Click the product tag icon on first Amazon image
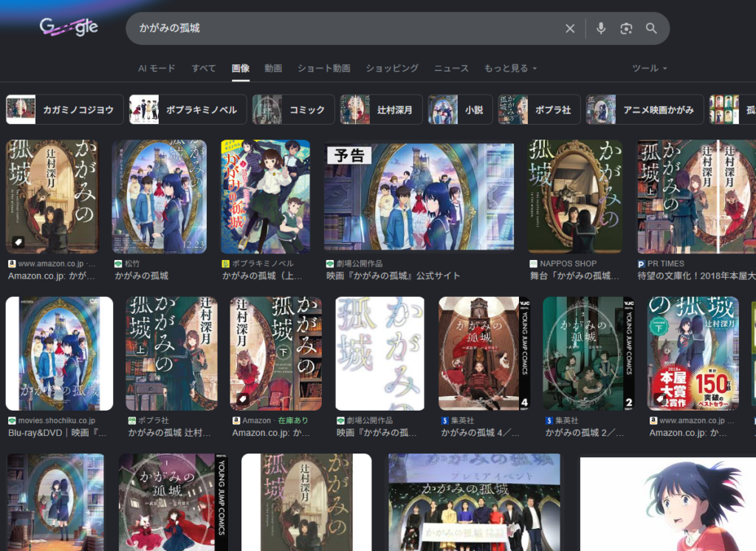Screen dimensions: 756x551 point(18,242)
